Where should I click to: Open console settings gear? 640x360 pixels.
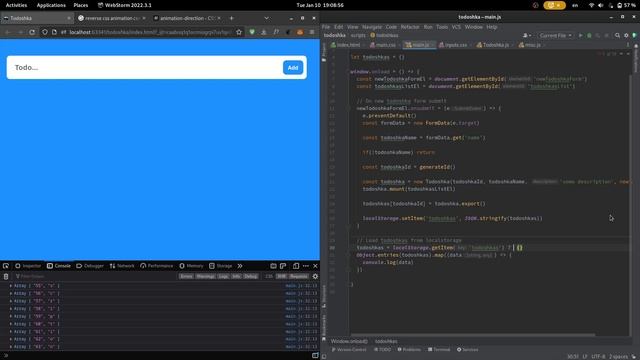315,276
